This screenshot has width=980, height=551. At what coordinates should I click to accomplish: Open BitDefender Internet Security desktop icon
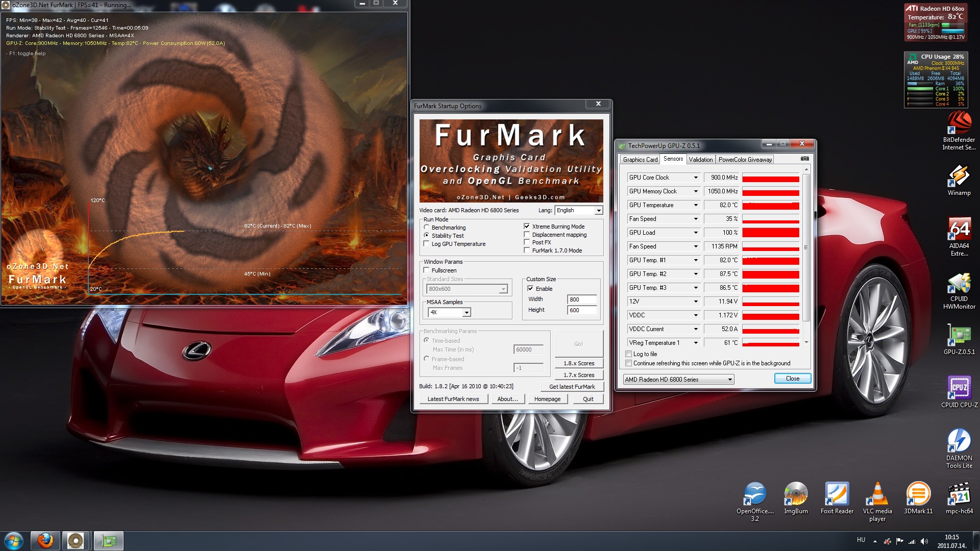tap(959, 131)
